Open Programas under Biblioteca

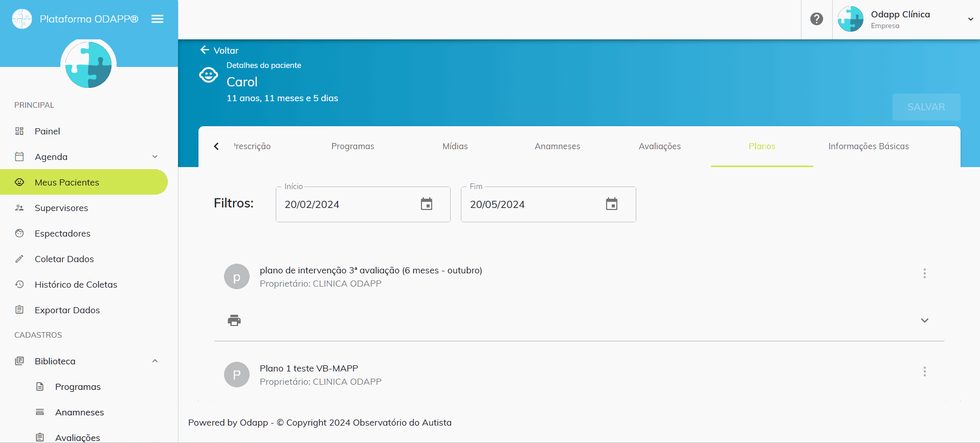[x=84, y=387]
